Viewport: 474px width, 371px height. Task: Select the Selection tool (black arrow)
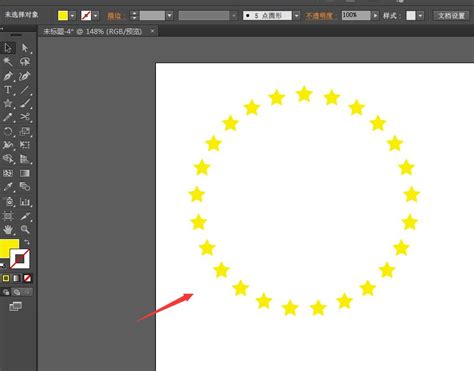[8, 48]
